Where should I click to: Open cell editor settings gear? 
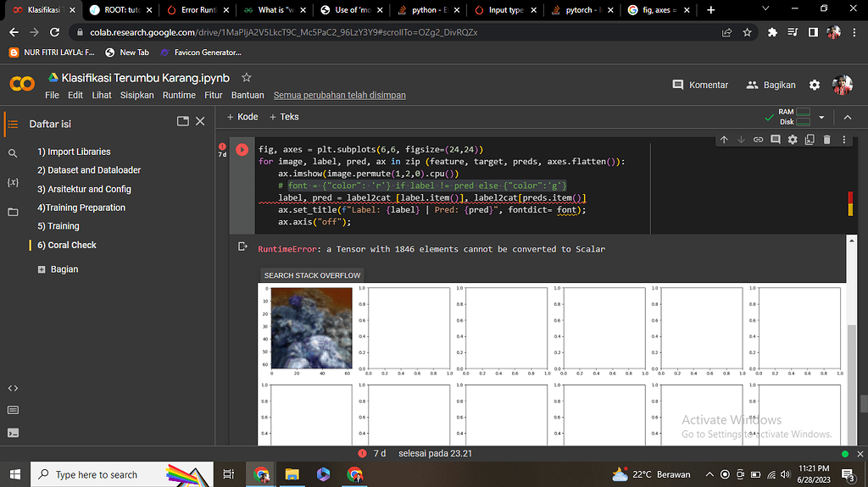[793, 140]
